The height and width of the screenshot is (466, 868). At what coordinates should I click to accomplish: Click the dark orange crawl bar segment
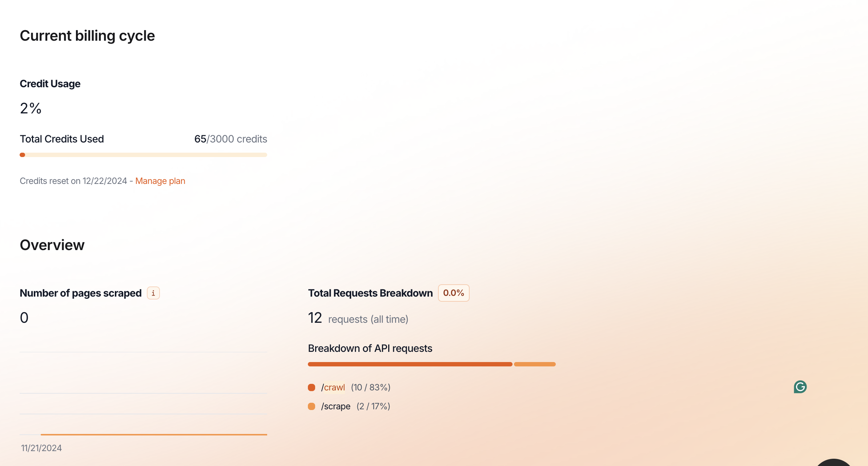[x=410, y=364]
